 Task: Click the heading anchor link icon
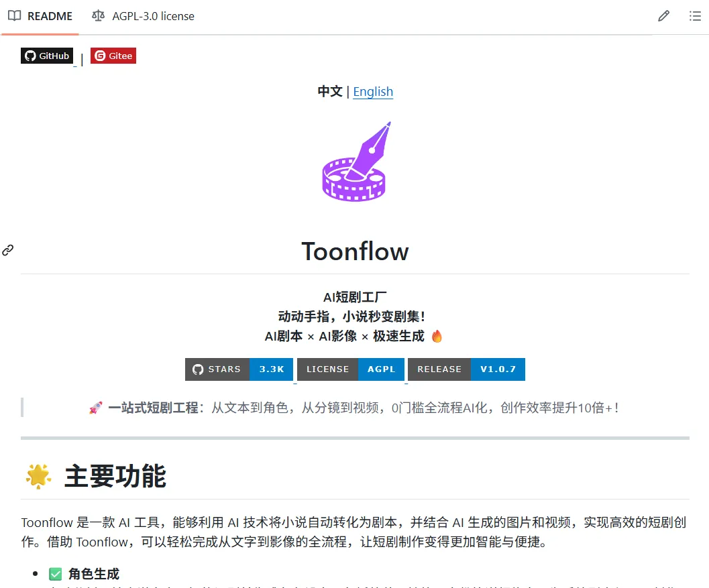tap(7, 250)
